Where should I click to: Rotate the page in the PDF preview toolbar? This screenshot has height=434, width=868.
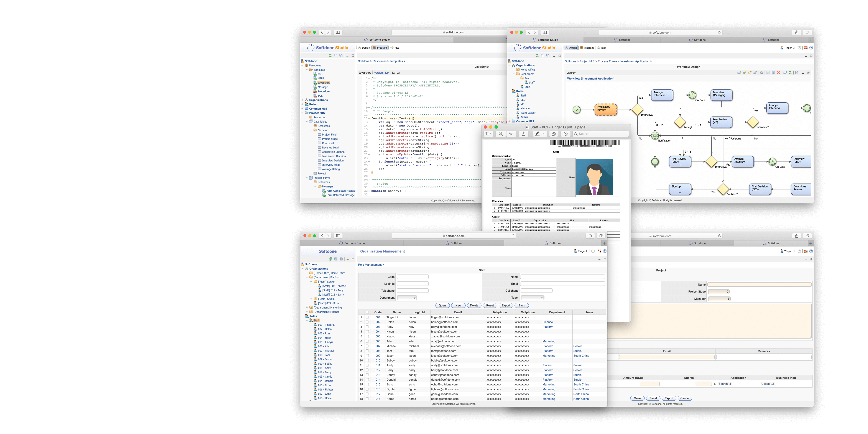tap(553, 134)
